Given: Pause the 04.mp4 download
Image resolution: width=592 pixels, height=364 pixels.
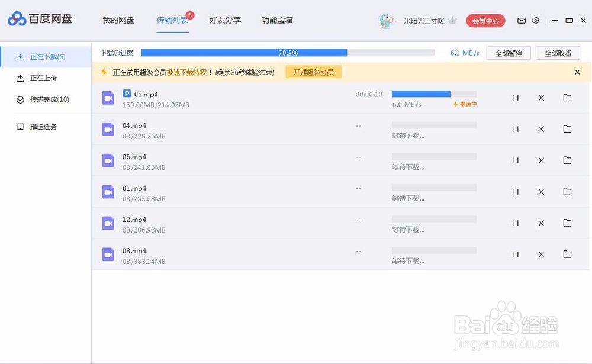Looking at the screenshot, I should pyautogui.click(x=516, y=129).
